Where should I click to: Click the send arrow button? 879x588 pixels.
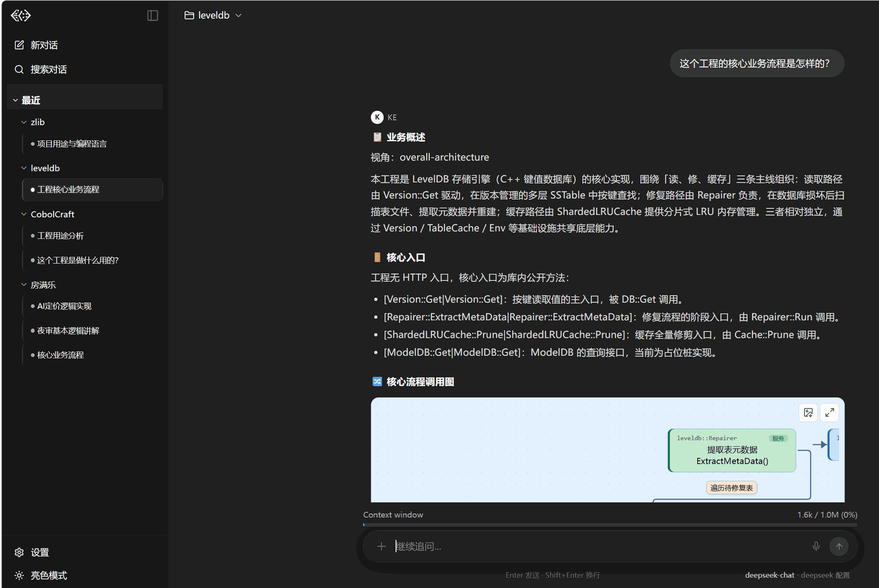839,546
